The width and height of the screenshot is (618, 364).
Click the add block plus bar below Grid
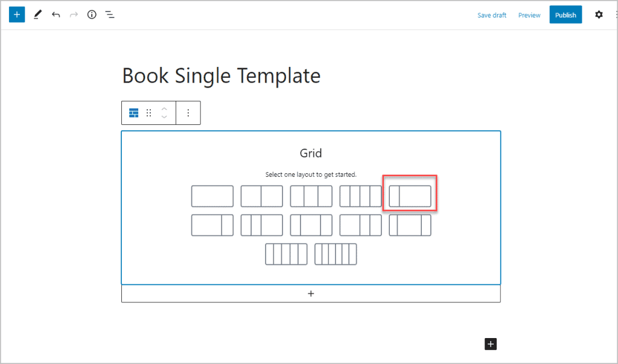311,294
